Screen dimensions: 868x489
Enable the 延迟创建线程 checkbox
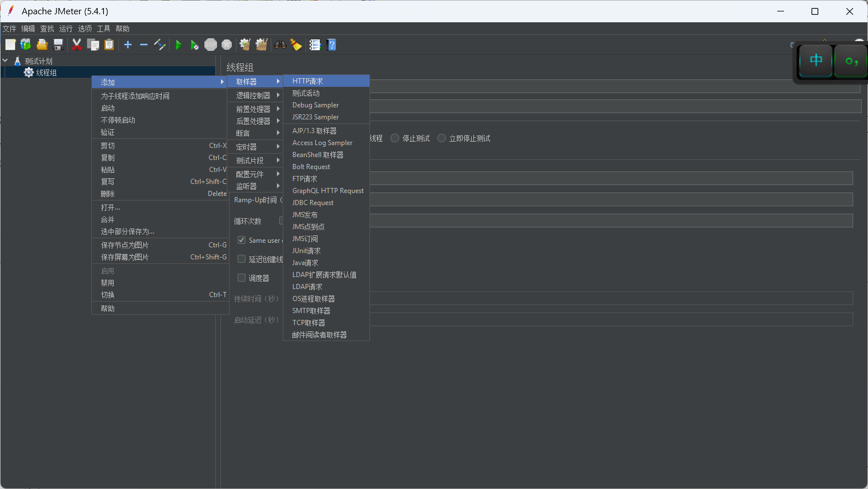[242, 259]
